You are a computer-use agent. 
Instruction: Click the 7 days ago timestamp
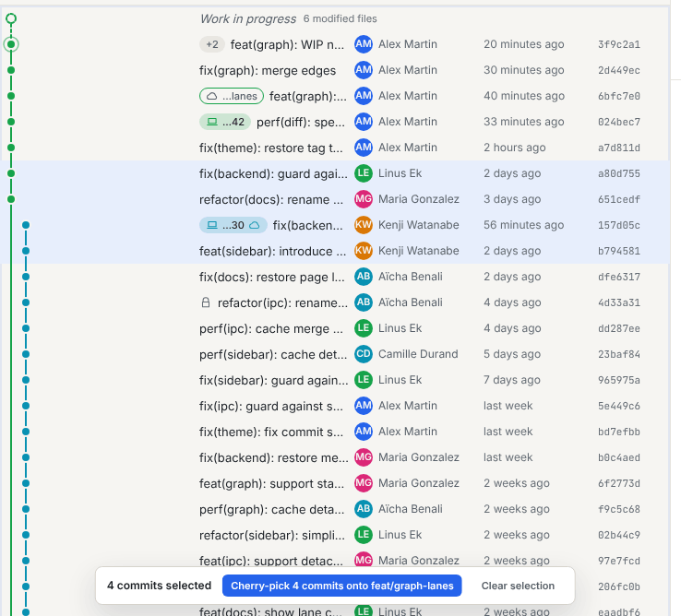pos(512,380)
